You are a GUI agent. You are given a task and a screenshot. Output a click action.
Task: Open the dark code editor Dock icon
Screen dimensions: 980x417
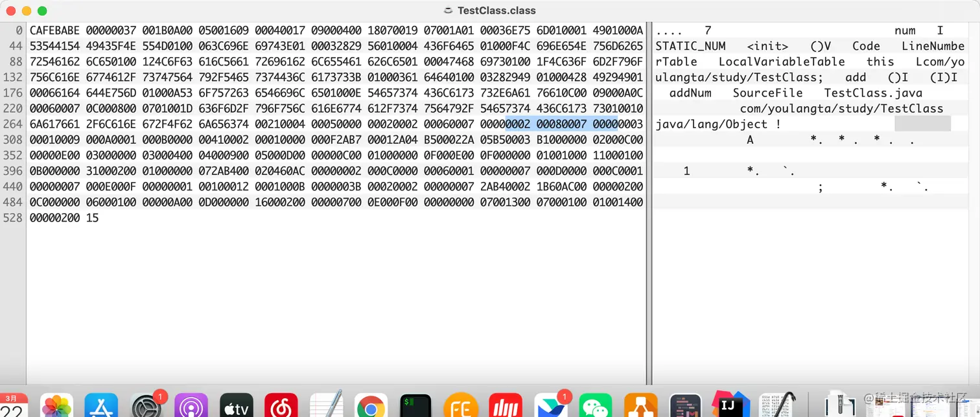(685, 407)
